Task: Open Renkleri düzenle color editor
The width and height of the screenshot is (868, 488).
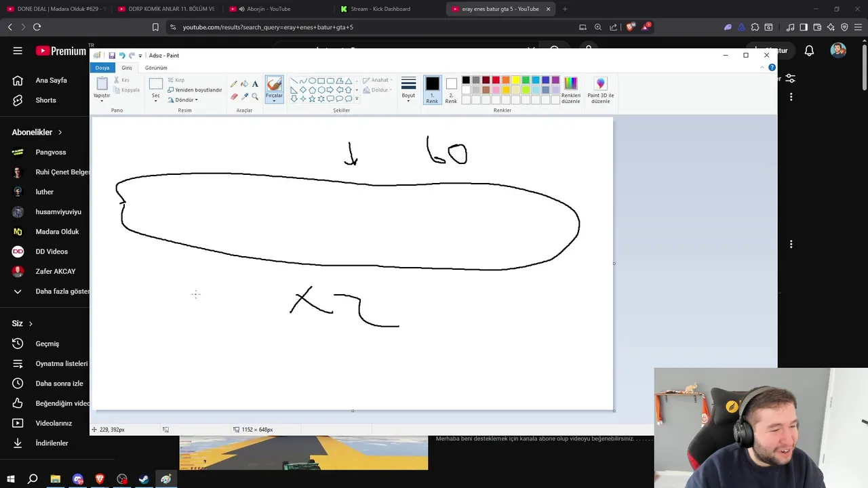Action: point(571,89)
